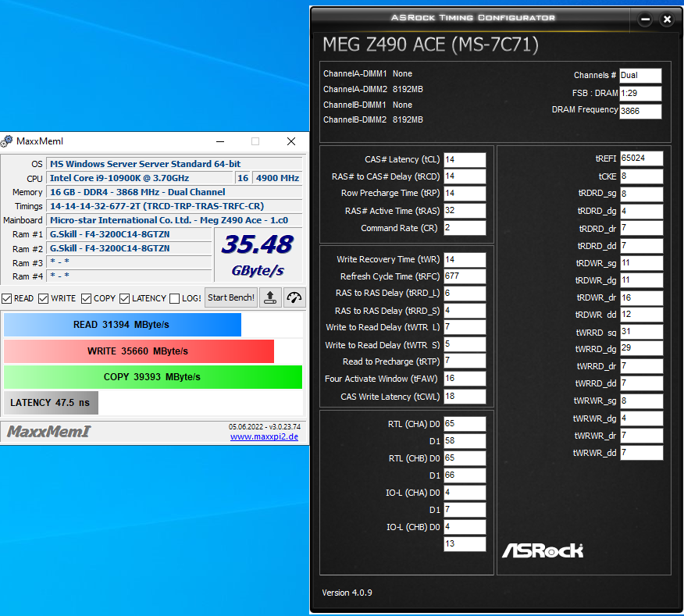
Task: Click the Version 4.0.9 label
Action: coord(347,593)
